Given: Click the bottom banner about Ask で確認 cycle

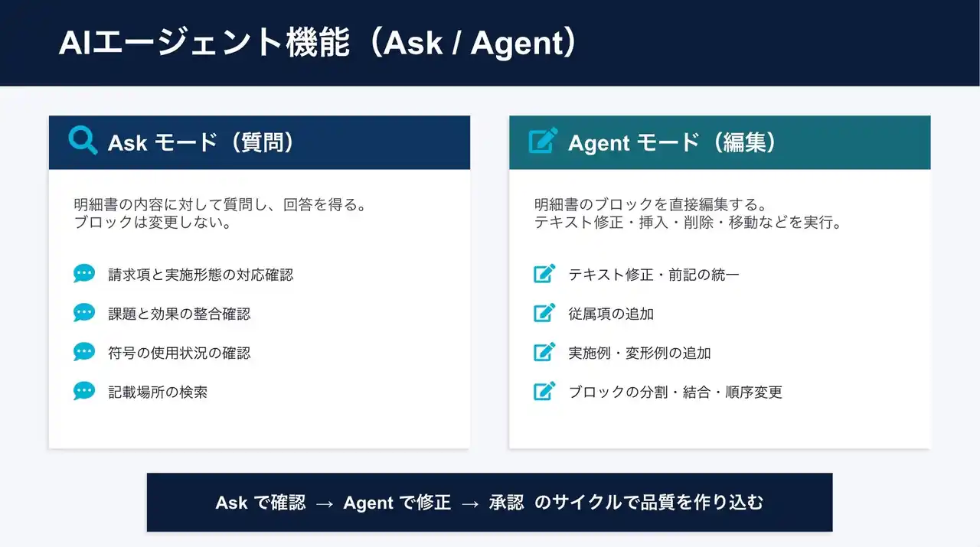Looking at the screenshot, I should pyautogui.click(x=489, y=503).
